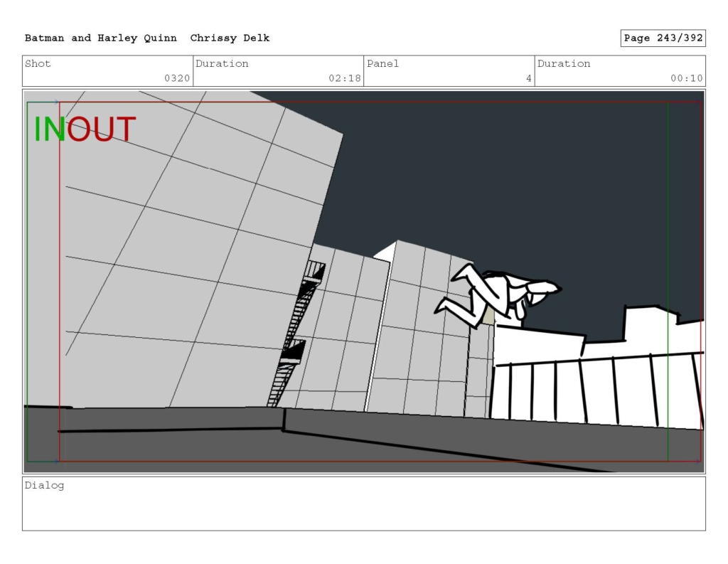Click the green 'IN' camera marker text
The image size is (728, 564).
[49, 129]
